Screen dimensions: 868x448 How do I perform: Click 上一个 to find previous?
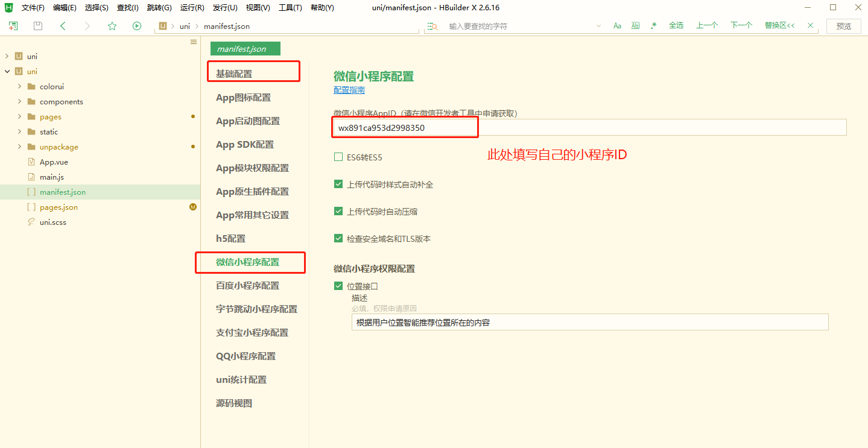707,25
